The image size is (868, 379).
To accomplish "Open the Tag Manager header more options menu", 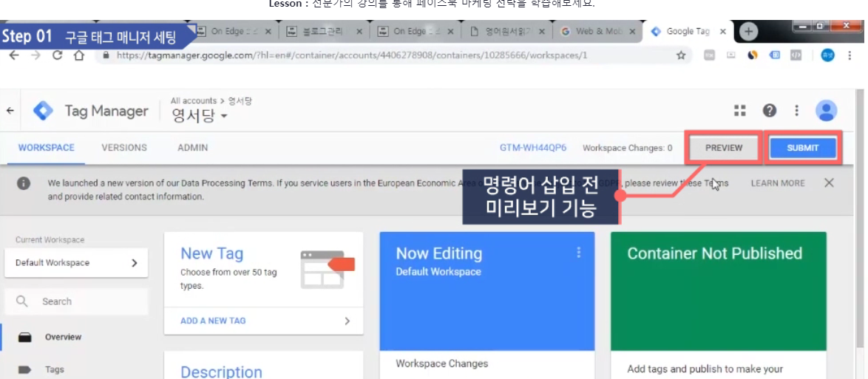I will [x=796, y=111].
